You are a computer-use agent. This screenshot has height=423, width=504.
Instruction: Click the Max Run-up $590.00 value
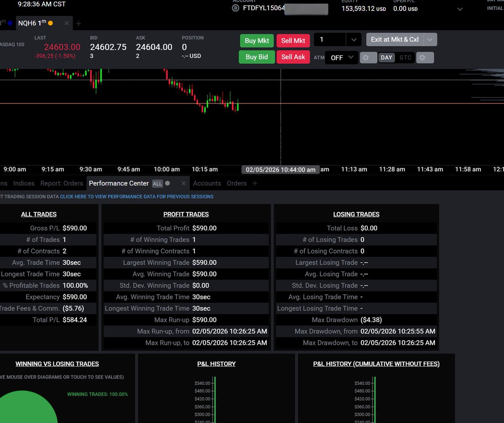205,320
